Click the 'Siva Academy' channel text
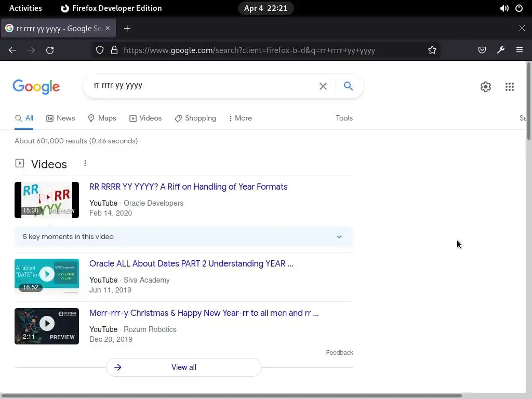 (x=147, y=280)
